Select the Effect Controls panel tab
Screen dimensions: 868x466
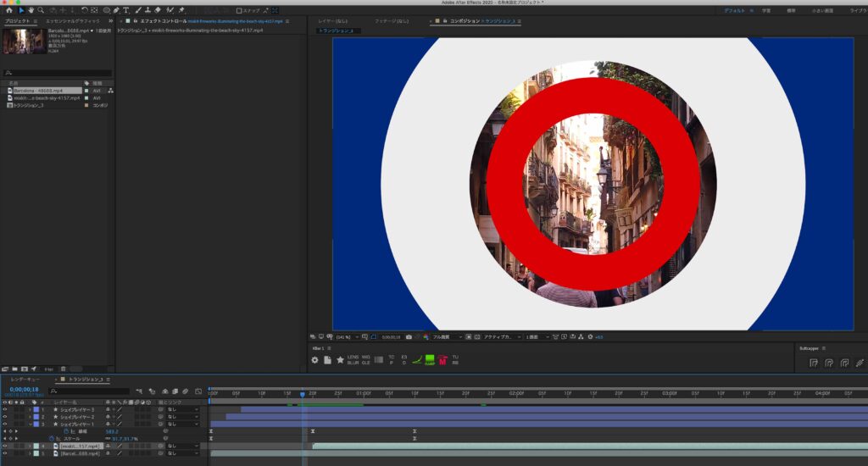[x=163, y=21]
